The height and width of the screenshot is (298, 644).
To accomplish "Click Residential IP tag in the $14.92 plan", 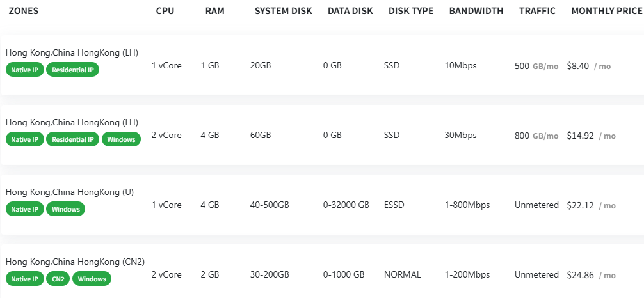I will (x=72, y=139).
